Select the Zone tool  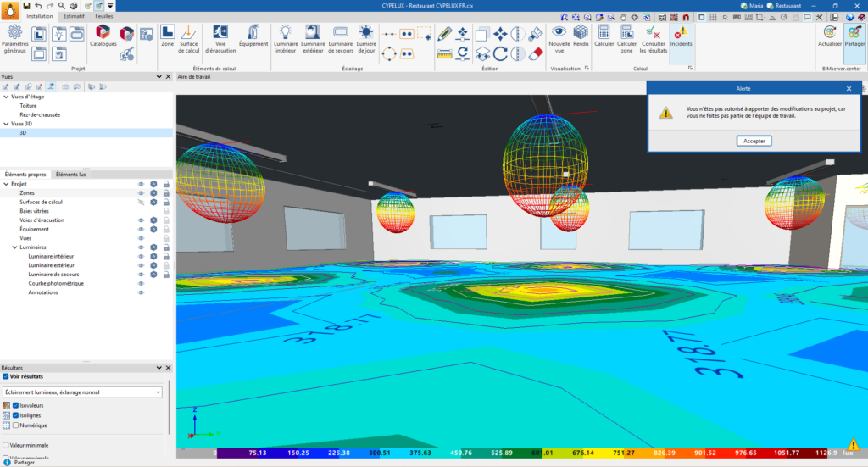(167, 37)
